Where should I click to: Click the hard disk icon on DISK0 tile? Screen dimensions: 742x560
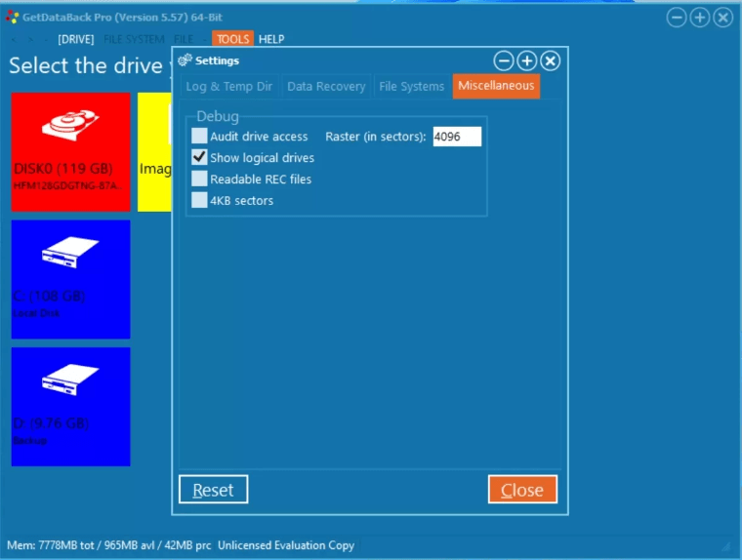click(x=70, y=125)
